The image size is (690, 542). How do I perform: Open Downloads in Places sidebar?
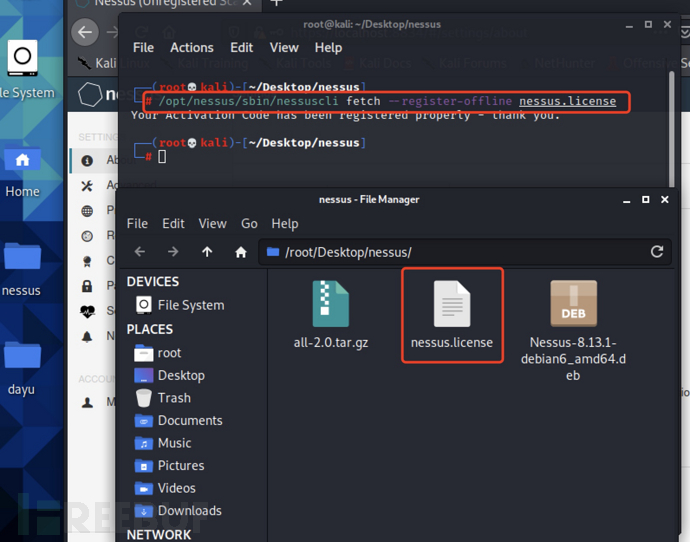178,510
